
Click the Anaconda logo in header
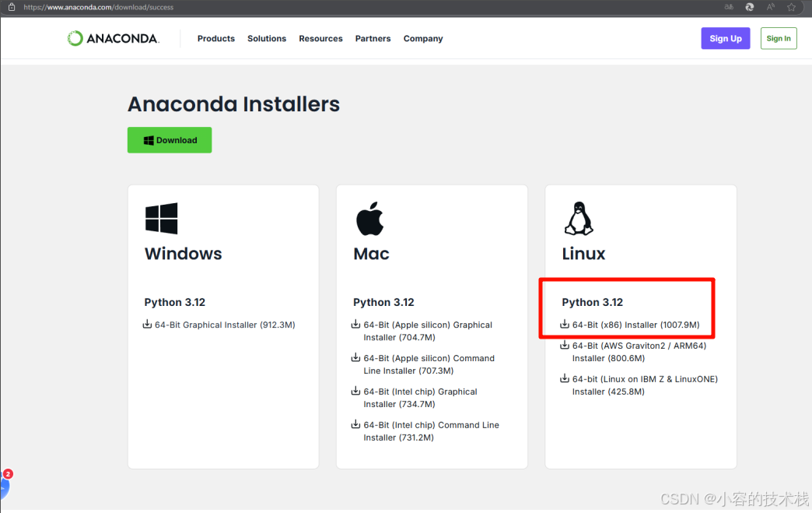114,38
